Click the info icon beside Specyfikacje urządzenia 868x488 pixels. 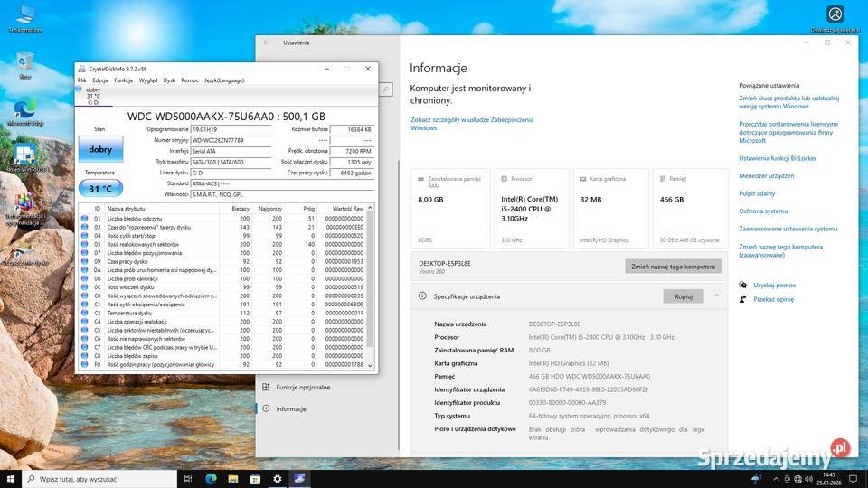[x=422, y=296]
